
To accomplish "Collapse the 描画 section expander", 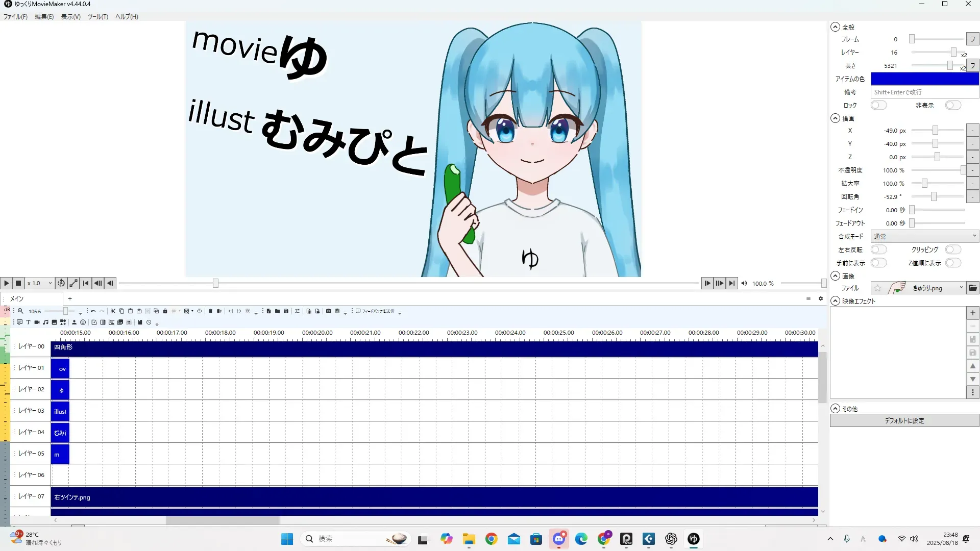I will point(835,118).
